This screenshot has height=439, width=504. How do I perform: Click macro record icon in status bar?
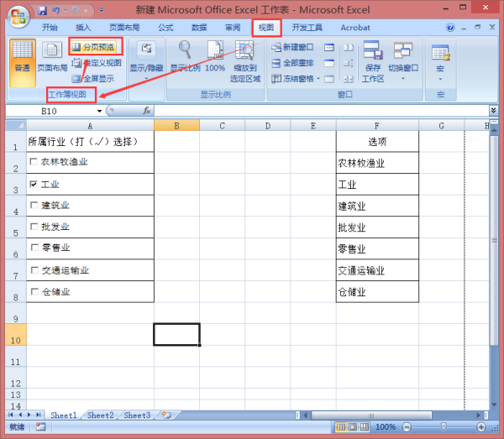point(41,426)
